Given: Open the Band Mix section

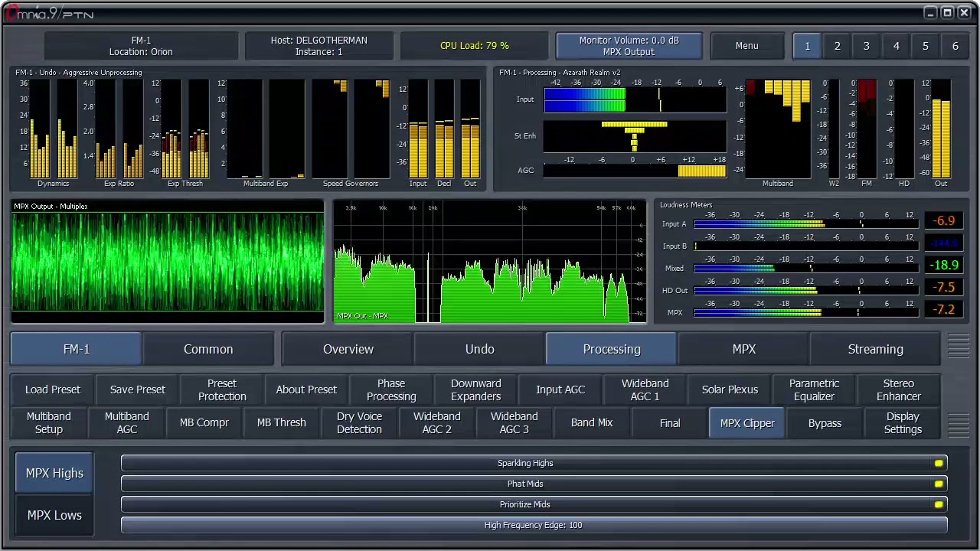Looking at the screenshot, I should [x=592, y=422].
